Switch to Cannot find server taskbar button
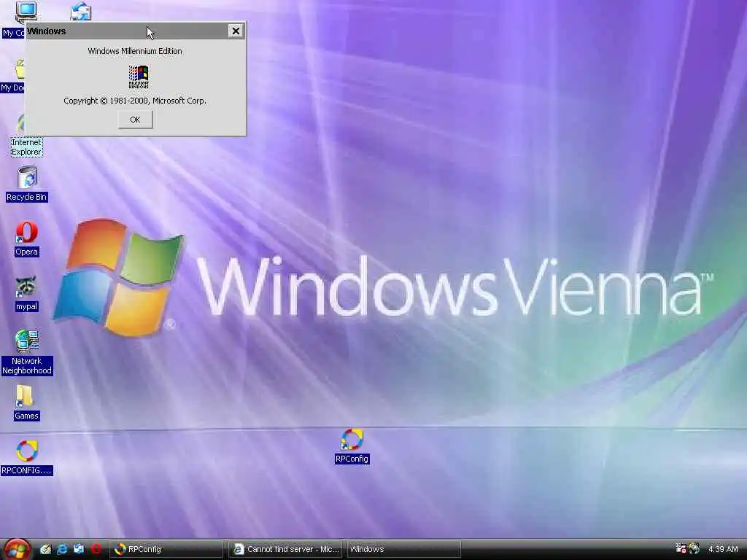This screenshot has height=560, width=747. pos(285,549)
